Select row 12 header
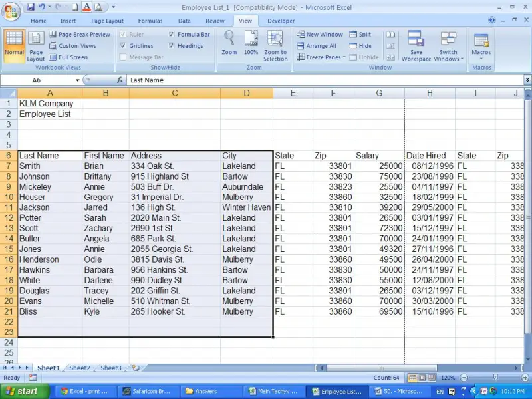The image size is (532, 399). coord(9,218)
